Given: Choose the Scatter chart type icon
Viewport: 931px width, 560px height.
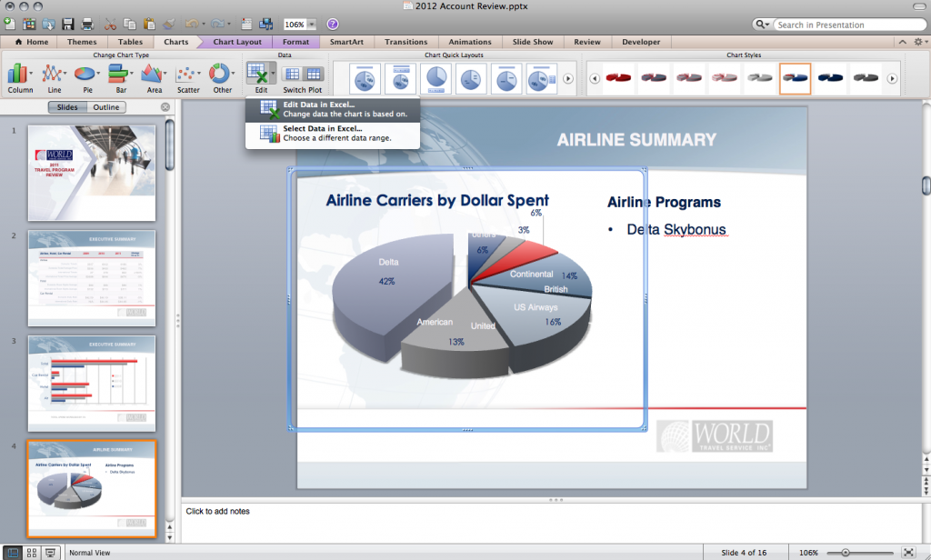Looking at the screenshot, I should click(188, 74).
